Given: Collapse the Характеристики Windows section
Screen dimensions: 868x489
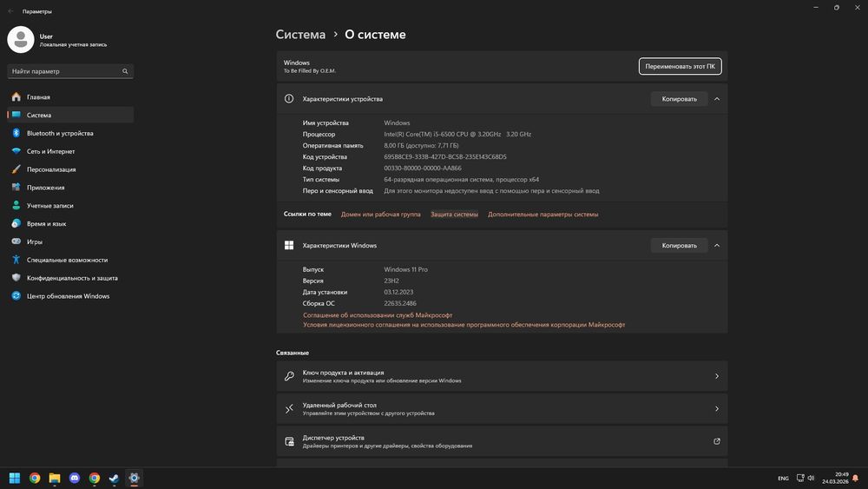Looking at the screenshot, I should pyautogui.click(x=717, y=246).
